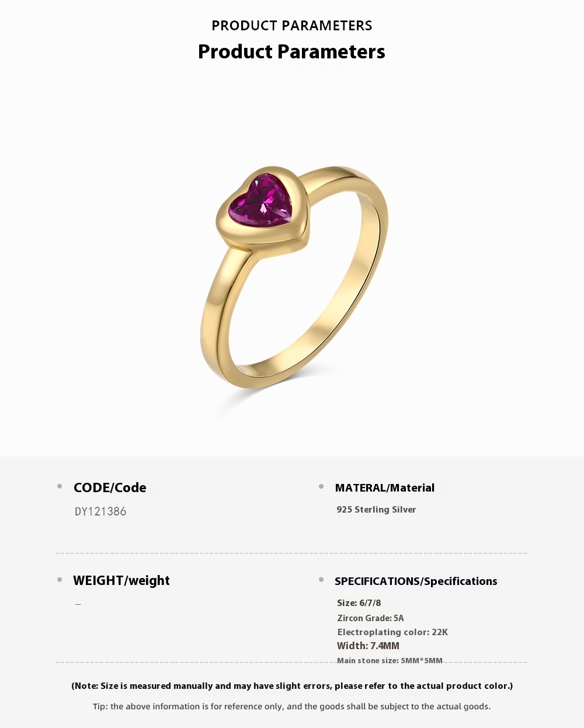Select the Width: 7.4MM line
584x728 pixels.
click(369, 646)
